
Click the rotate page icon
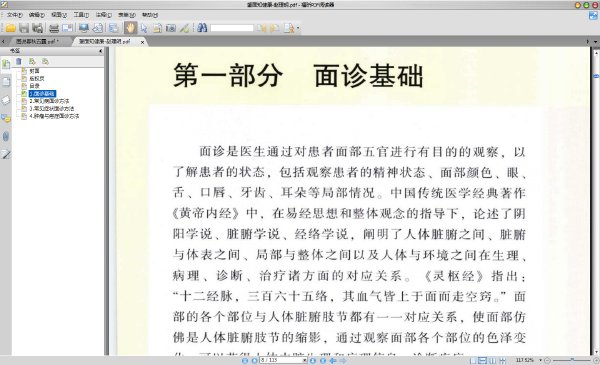(98, 28)
